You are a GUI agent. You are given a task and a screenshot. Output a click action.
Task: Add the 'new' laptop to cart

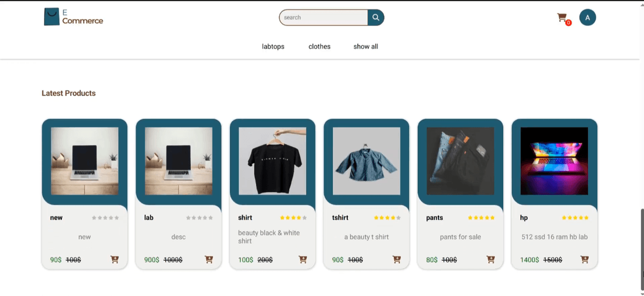click(x=114, y=259)
